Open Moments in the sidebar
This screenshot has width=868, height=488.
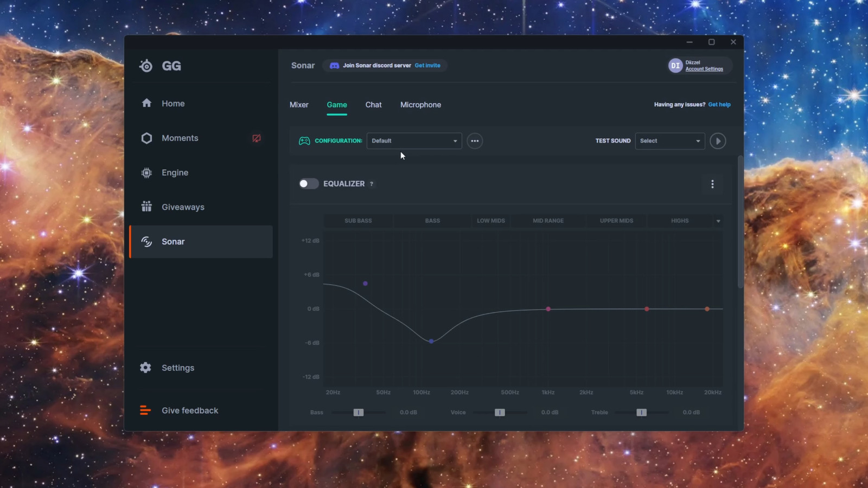180,138
